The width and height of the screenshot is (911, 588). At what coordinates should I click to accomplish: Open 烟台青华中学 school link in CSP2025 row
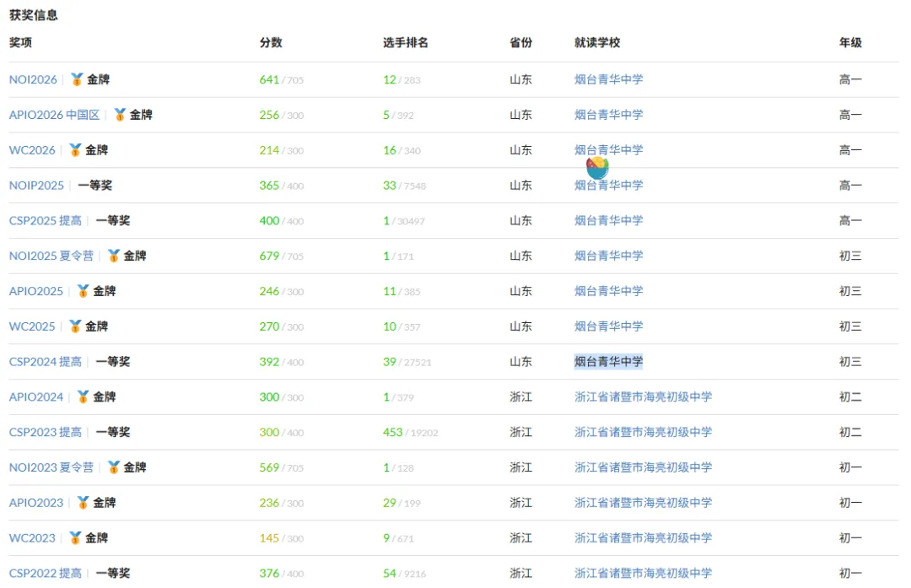608,221
